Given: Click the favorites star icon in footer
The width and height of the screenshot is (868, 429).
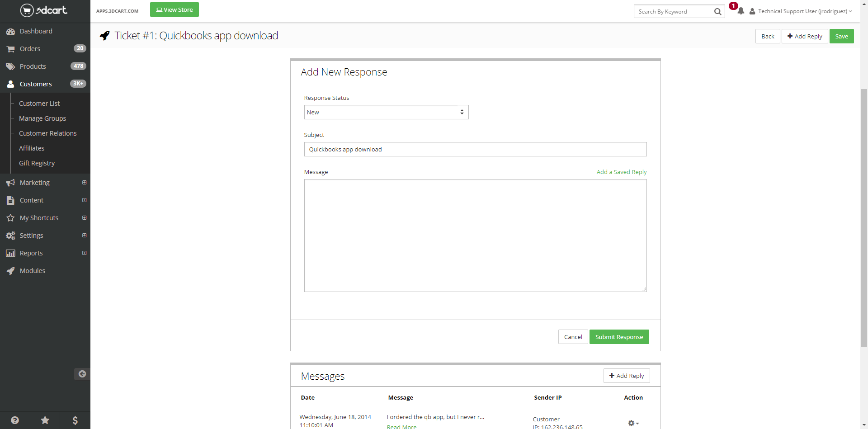Looking at the screenshot, I should click(45, 420).
